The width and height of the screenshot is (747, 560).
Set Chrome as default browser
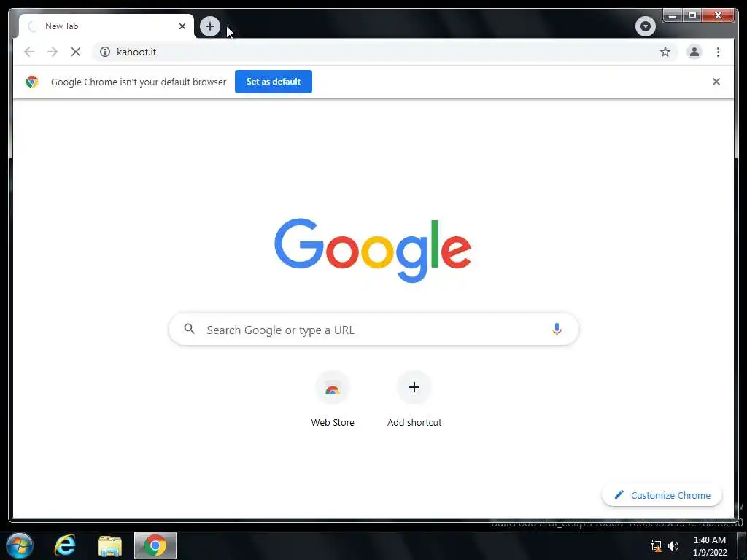[274, 82]
